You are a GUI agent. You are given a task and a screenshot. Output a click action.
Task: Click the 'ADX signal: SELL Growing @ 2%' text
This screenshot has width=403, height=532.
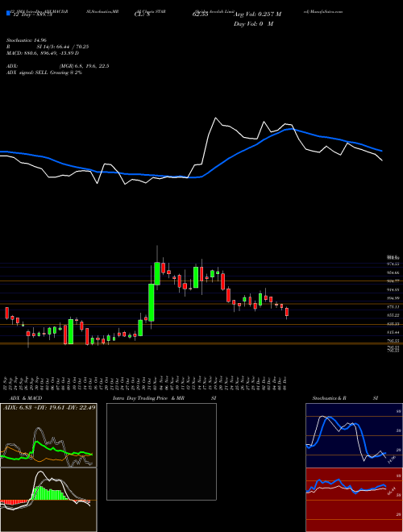(44, 73)
